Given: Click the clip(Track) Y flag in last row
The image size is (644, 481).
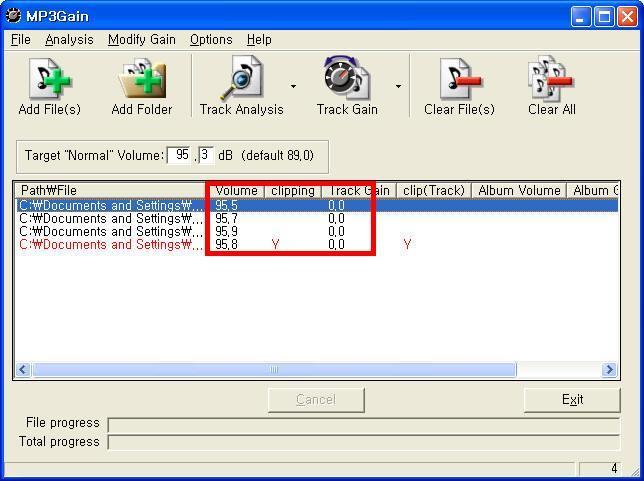Looking at the screenshot, I should pyautogui.click(x=407, y=245).
